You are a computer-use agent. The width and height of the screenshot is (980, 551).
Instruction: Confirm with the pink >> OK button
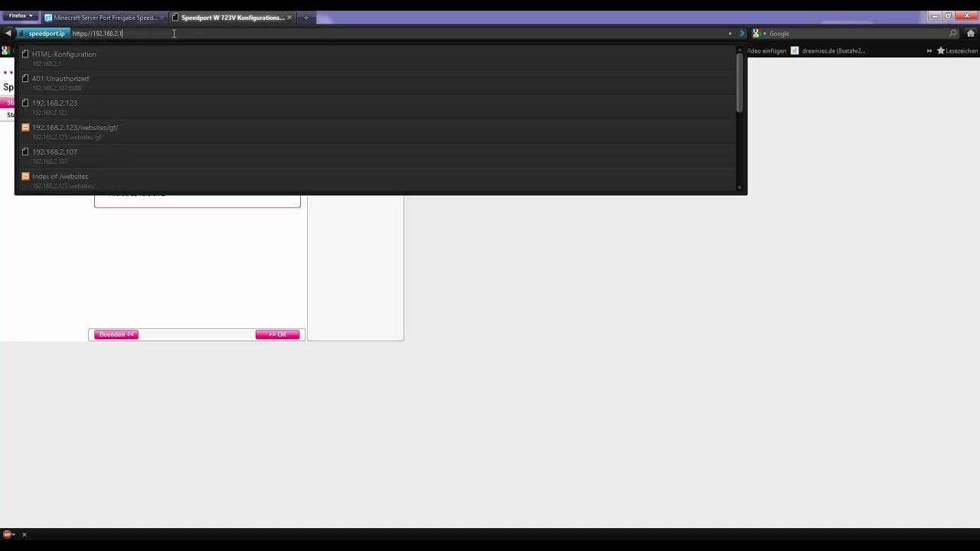277,334
